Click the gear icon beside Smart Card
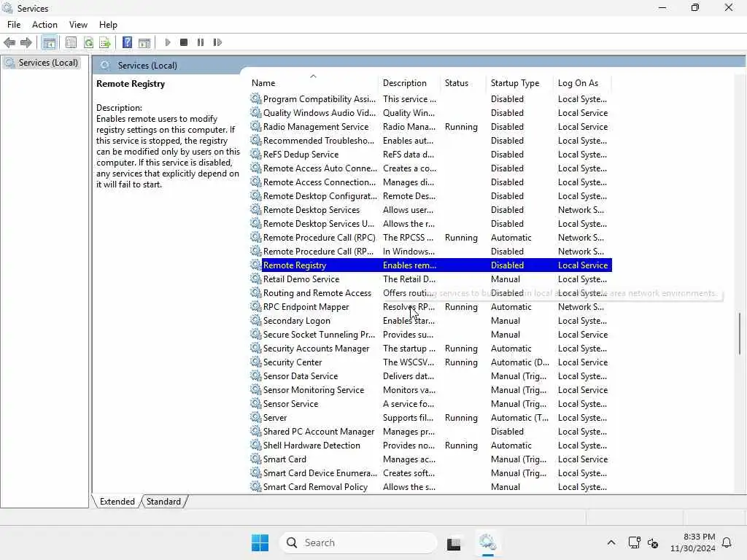This screenshot has height=560, width=747. coord(256,459)
